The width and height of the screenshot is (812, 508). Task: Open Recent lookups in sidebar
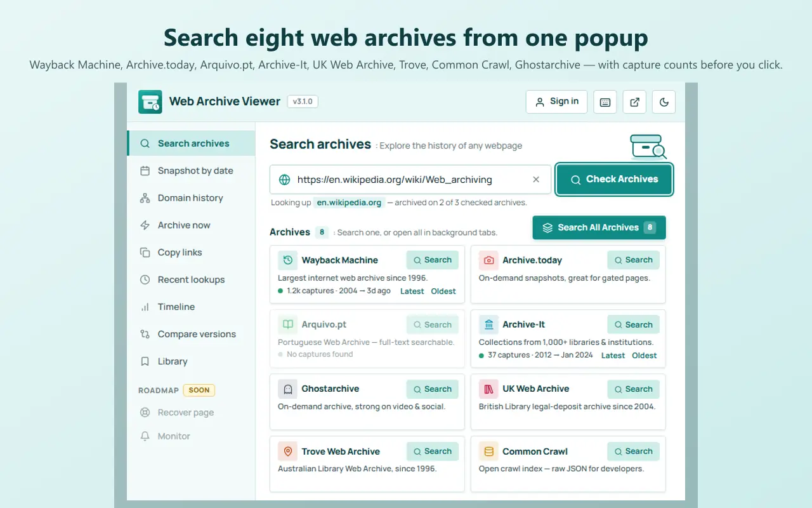[x=191, y=280]
